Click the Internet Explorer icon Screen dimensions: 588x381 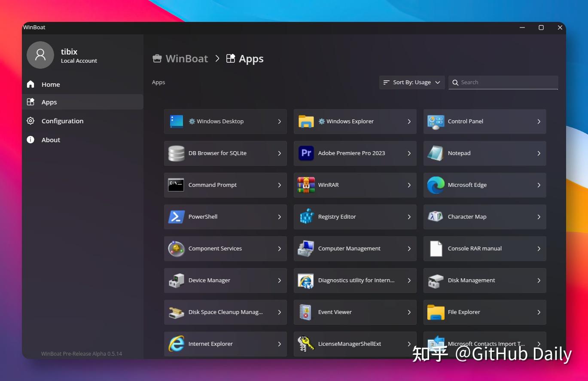(177, 344)
